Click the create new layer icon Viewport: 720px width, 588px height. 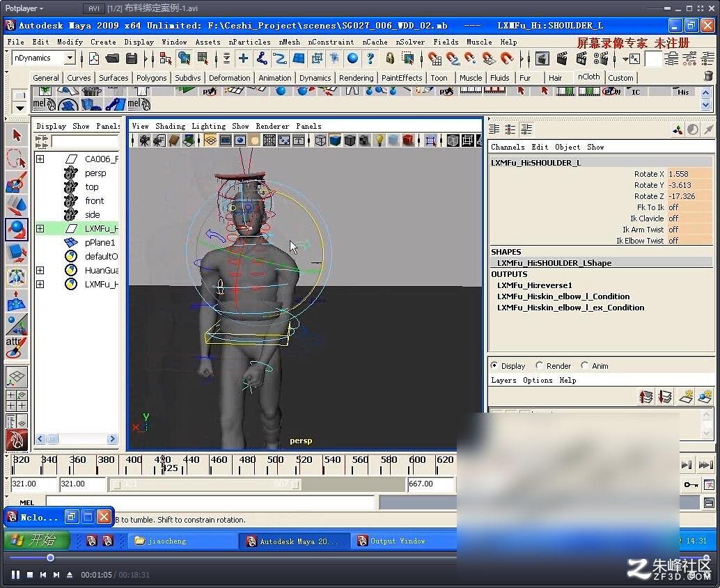coord(686,397)
